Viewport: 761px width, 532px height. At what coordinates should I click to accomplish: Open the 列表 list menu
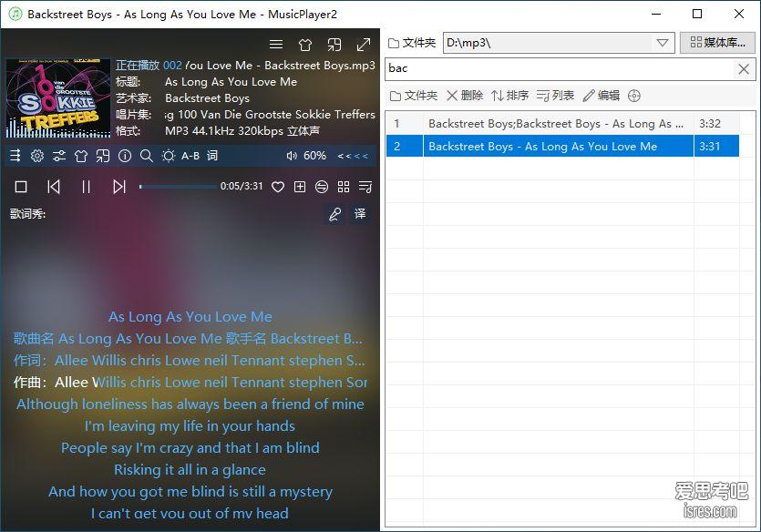[x=555, y=96]
